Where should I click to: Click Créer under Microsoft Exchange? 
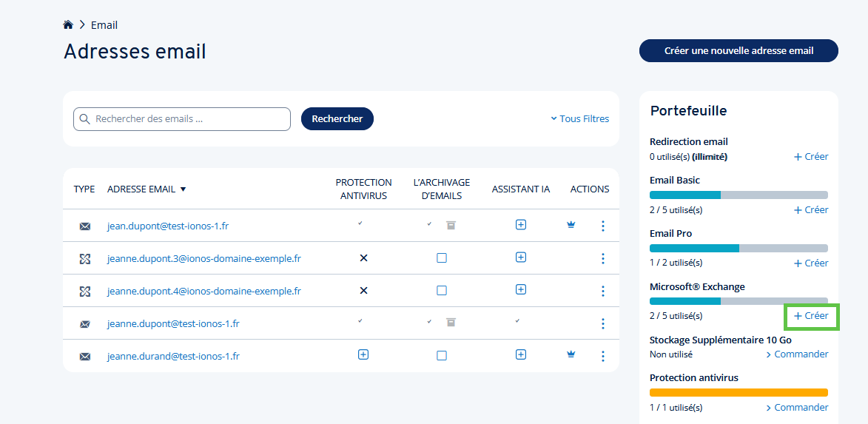pyautogui.click(x=811, y=316)
